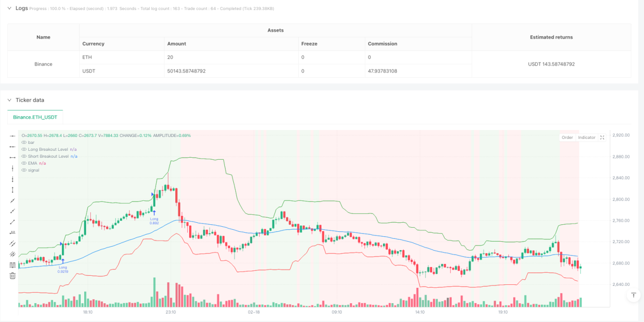Open the Indicator menu
The image size is (644, 322).
click(587, 137)
